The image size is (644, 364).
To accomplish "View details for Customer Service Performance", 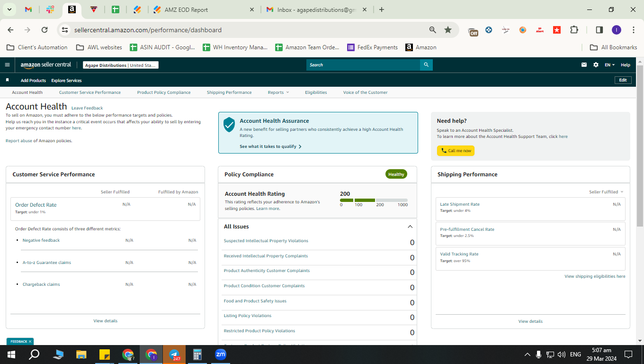I will (106, 321).
